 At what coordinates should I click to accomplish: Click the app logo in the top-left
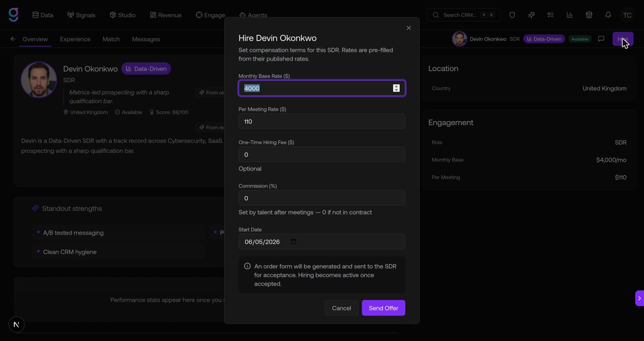pyautogui.click(x=14, y=15)
